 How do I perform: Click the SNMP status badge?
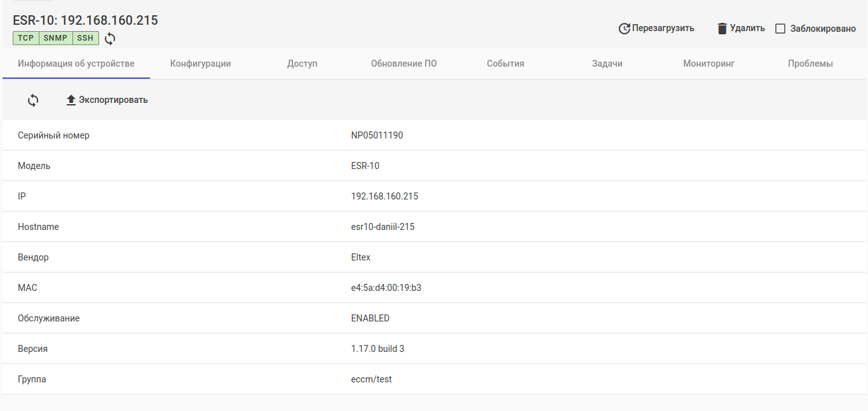56,38
